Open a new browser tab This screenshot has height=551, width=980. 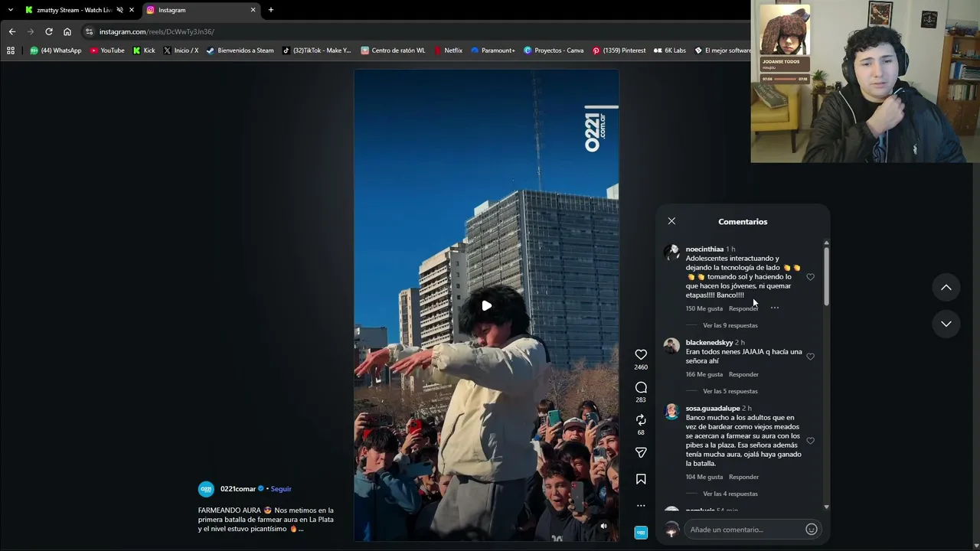[x=270, y=10]
